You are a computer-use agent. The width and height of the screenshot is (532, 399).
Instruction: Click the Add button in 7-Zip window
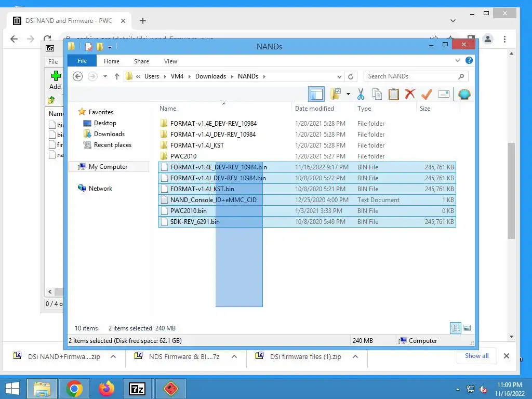coord(55,80)
